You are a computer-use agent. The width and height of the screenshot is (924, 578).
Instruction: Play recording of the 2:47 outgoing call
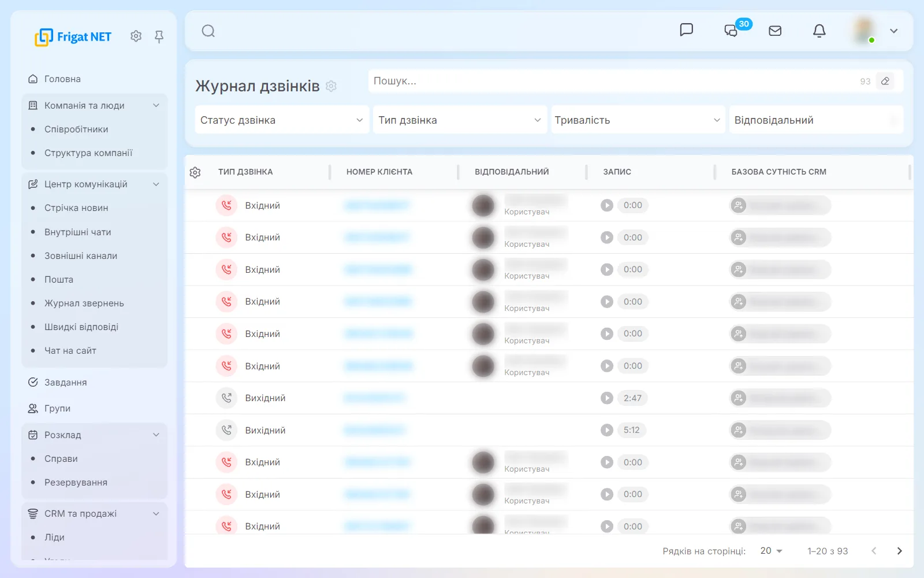click(x=606, y=398)
